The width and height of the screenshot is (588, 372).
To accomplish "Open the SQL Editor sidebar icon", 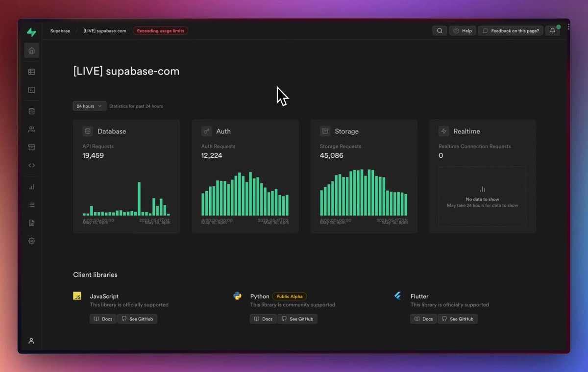I will (31, 90).
